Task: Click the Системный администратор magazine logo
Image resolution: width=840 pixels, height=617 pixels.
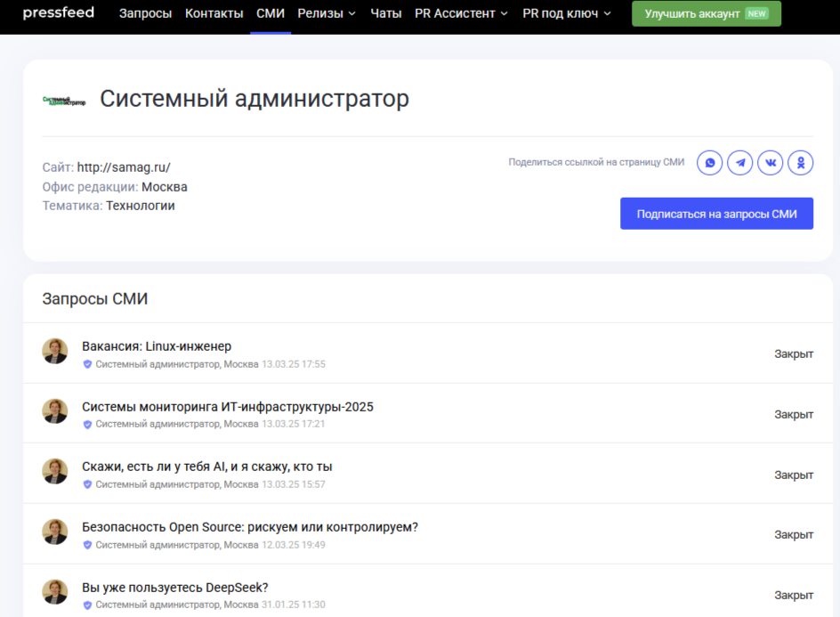Action: click(64, 101)
